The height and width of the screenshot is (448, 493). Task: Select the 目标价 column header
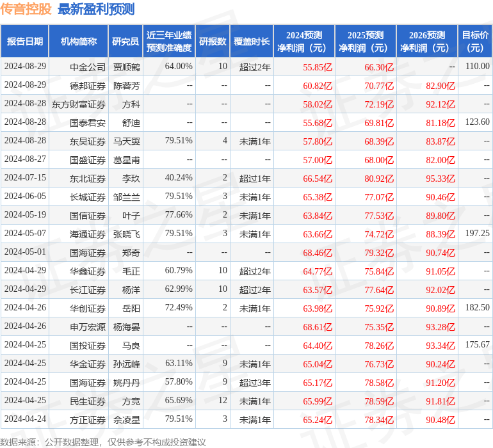tap(475, 41)
